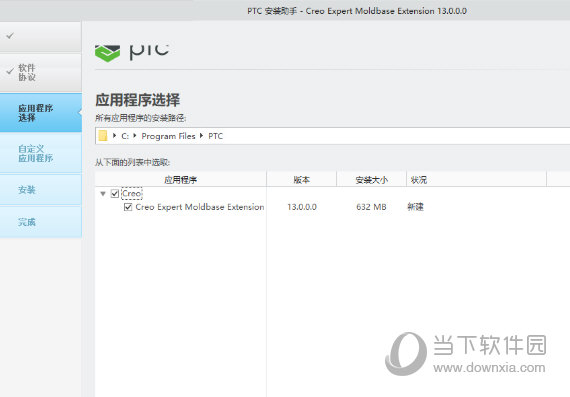
Task: Open the path arrow before Program Files
Action: point(135,136)
